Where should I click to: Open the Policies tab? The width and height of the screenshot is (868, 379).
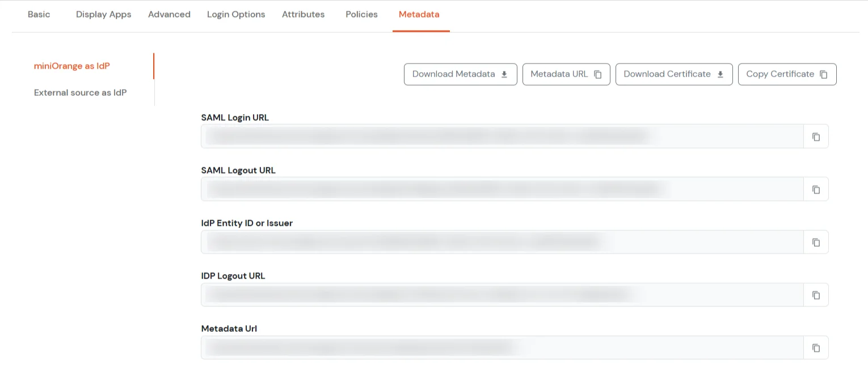361,14
